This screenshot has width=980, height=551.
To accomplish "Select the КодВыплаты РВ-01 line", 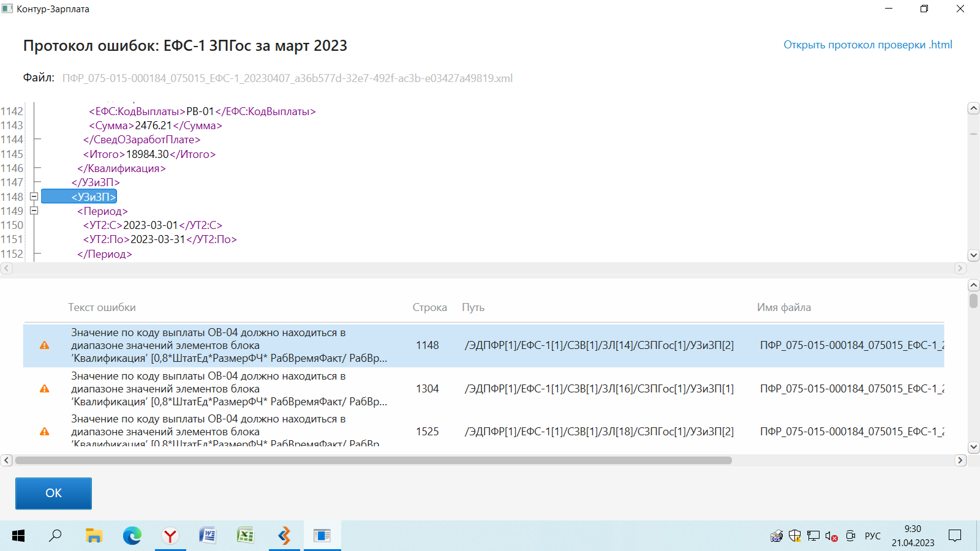I will [x=202, y=111].
